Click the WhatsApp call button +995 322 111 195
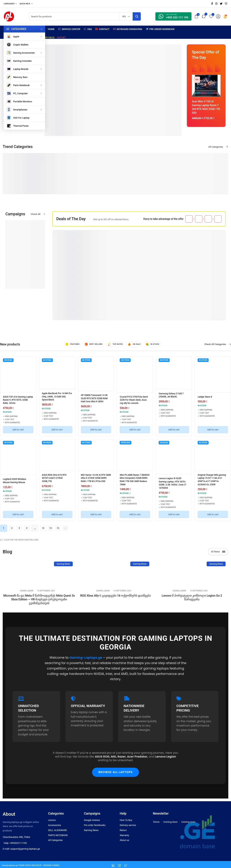Screen dimensions: 231x868 [173, 16]
